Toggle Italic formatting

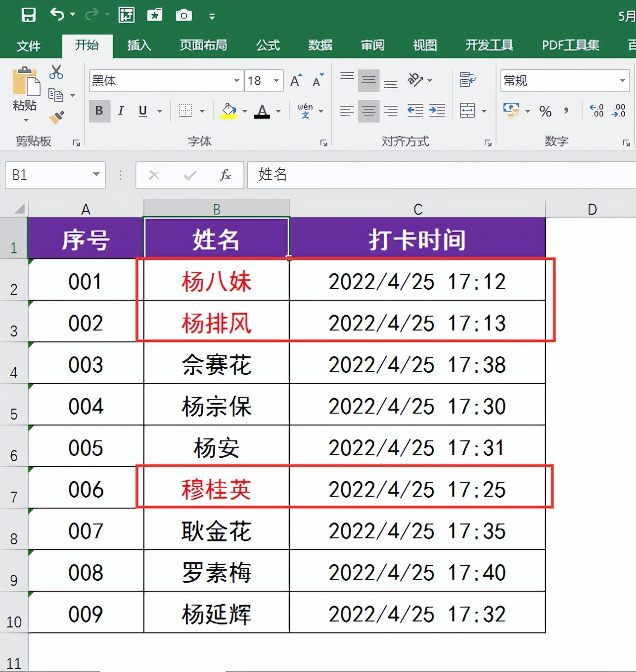click(121, 110)
